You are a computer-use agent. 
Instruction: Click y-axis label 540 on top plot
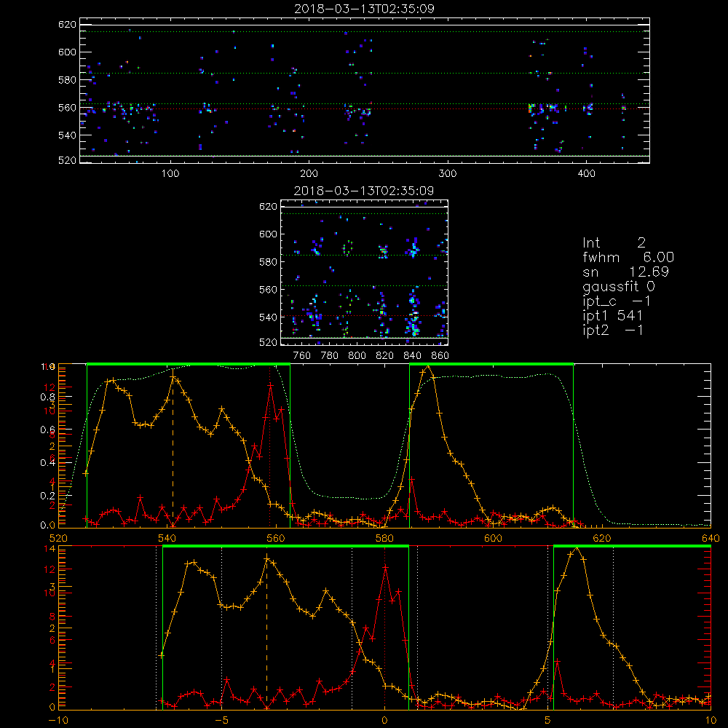pos(67,135)
